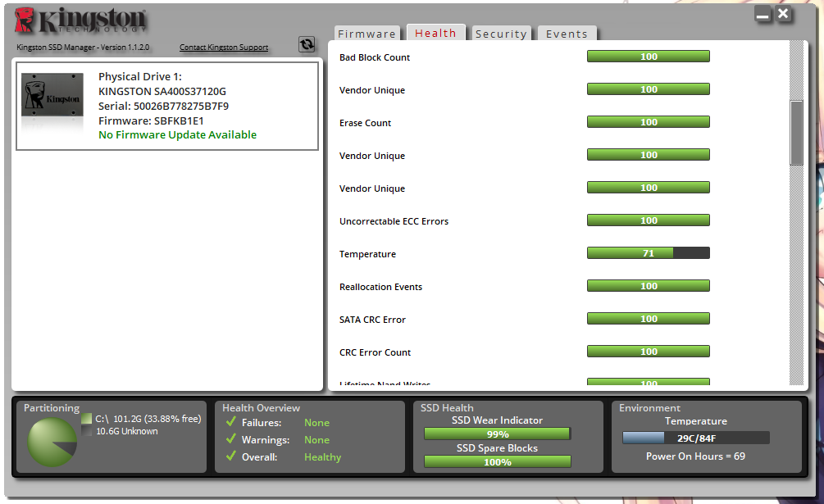The width and height of the screenshot is (824, 504).
Task: Click the Temperature attribute label
Action: (368, 254)
